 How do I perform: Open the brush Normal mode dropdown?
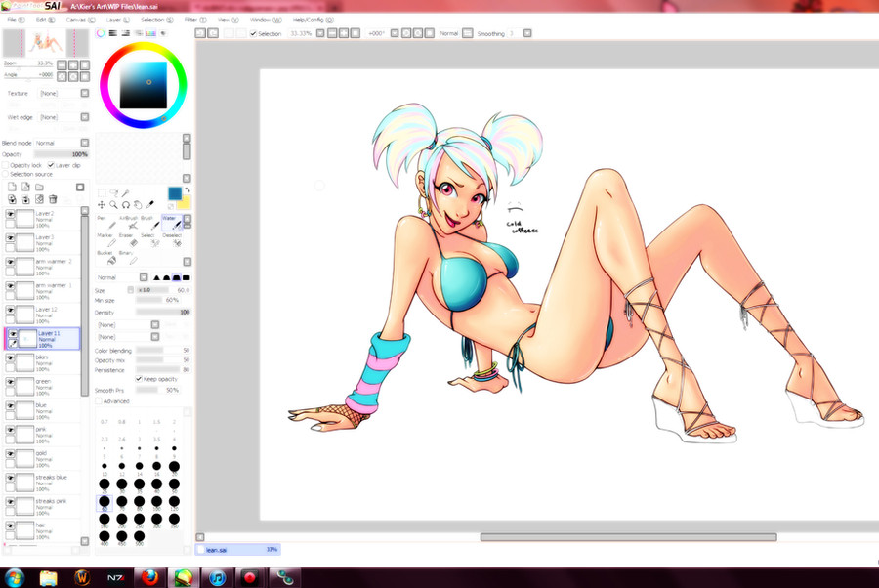pyautogui.click(x=144, y=277)
